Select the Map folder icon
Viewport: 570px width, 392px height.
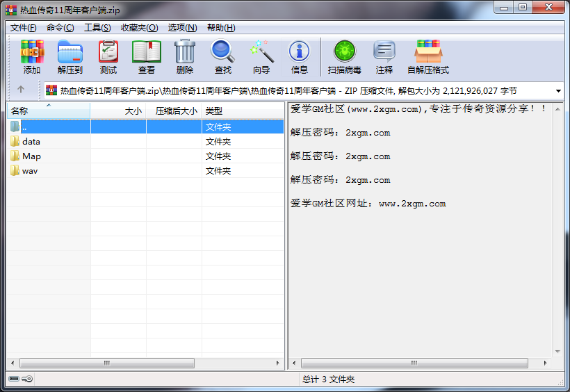pos(15,156)
